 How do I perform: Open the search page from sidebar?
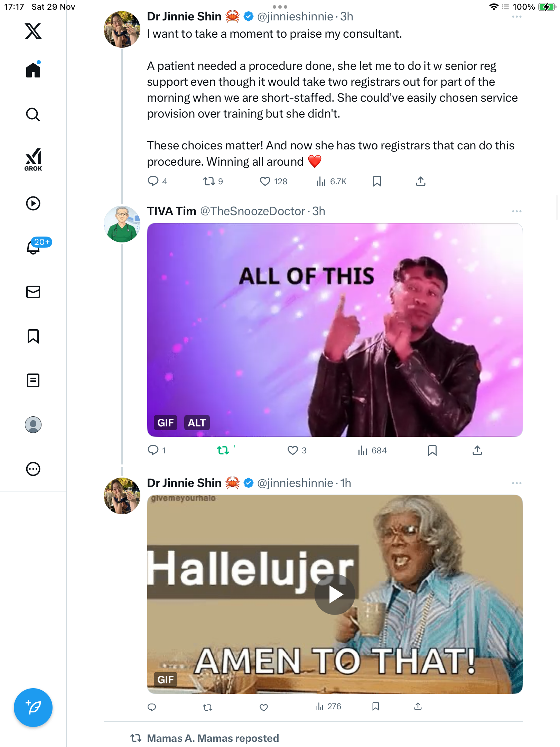click(x=33, y=114)
